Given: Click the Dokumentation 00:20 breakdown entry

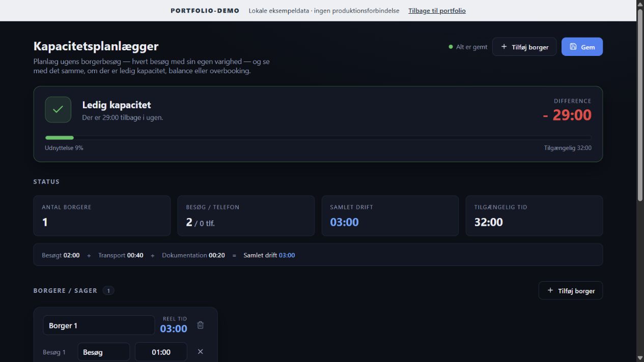Looking at the screenshot, I should (x=193, y=255).
